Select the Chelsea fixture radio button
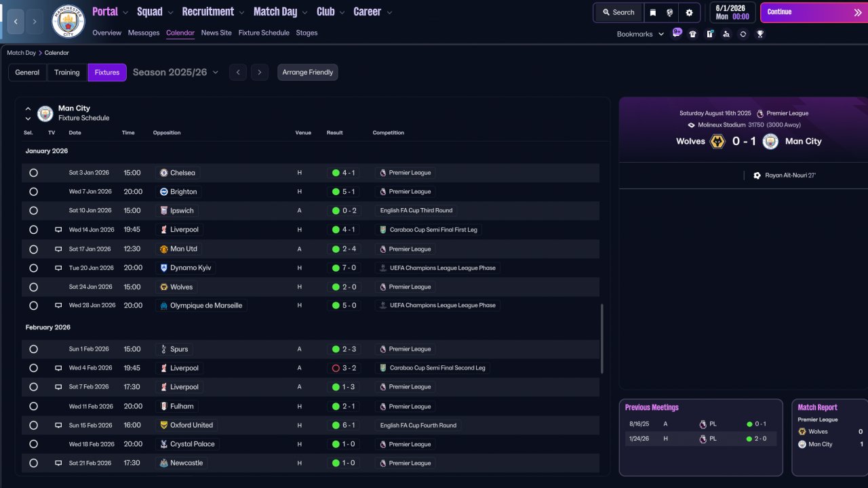This screenshot has height=488, width=868. [x=33, y=173]
